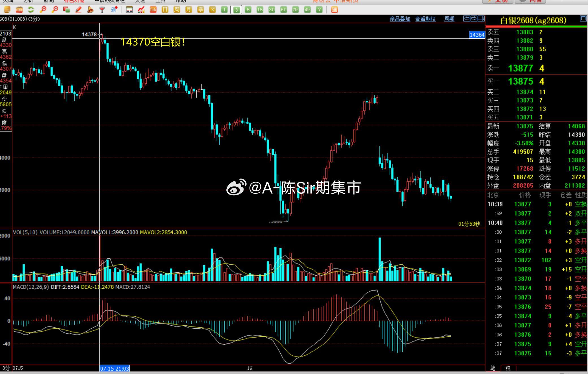Select monthly 月 period button
588x374 pixels.
(189, 10)
